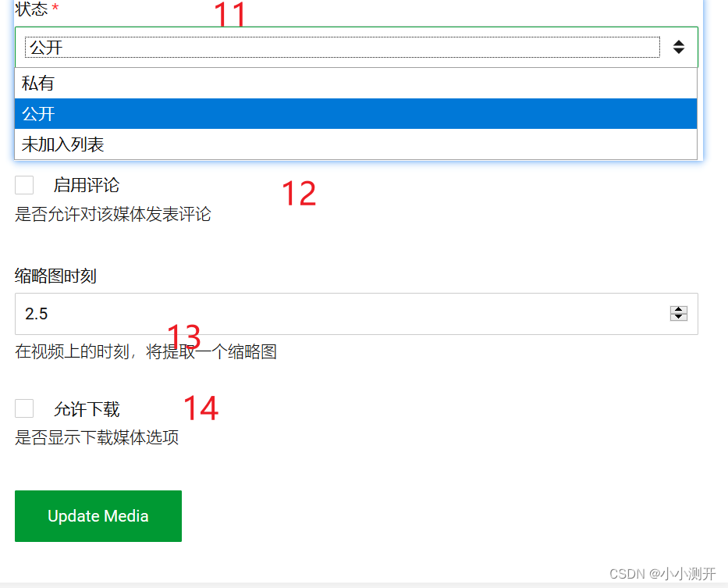The width and height of the screenshot is (728, 588).
Task: Choose the highlighted 公开 option
Action: [x=356, y=113]
